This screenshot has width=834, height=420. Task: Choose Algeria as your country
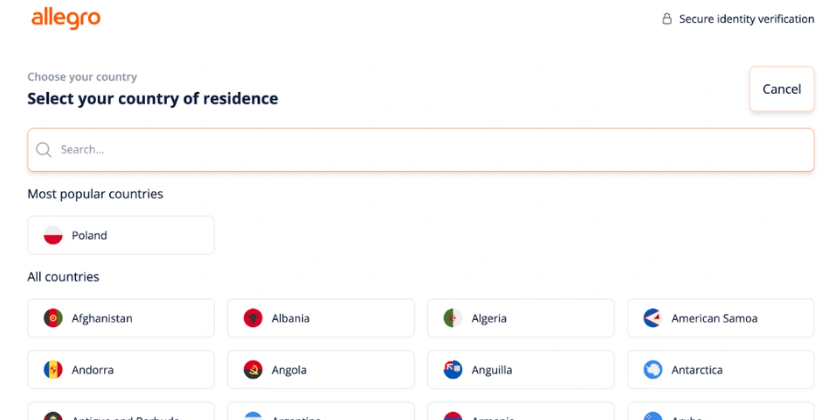coord(521,318)
